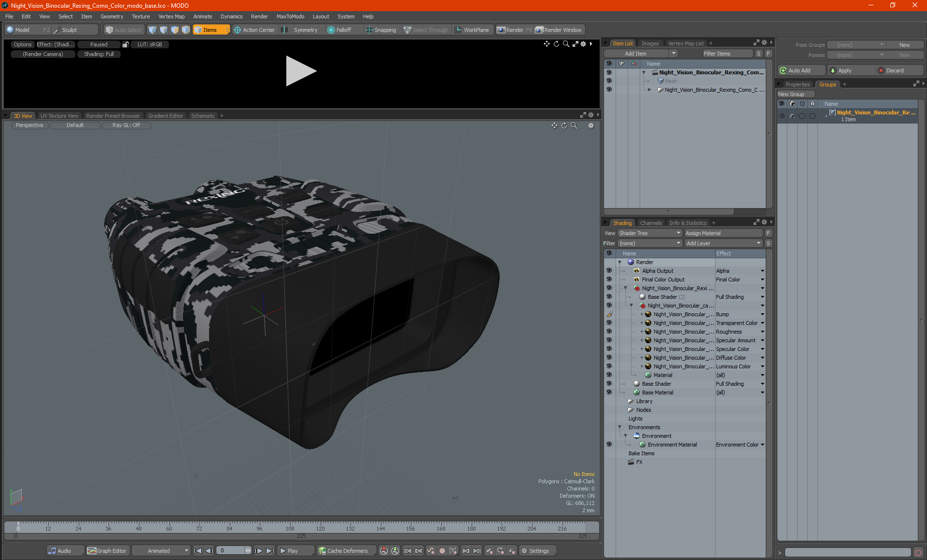The image size is (927, 560).
Task: Hide the Transparent Color texture layer
Action: (609, 323)
